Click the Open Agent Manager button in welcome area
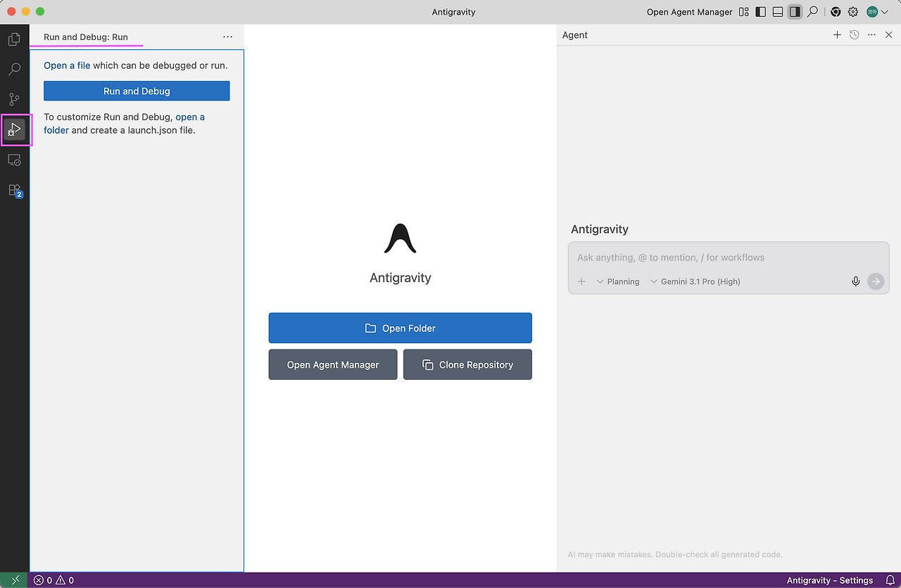 [x=333, y=364]
